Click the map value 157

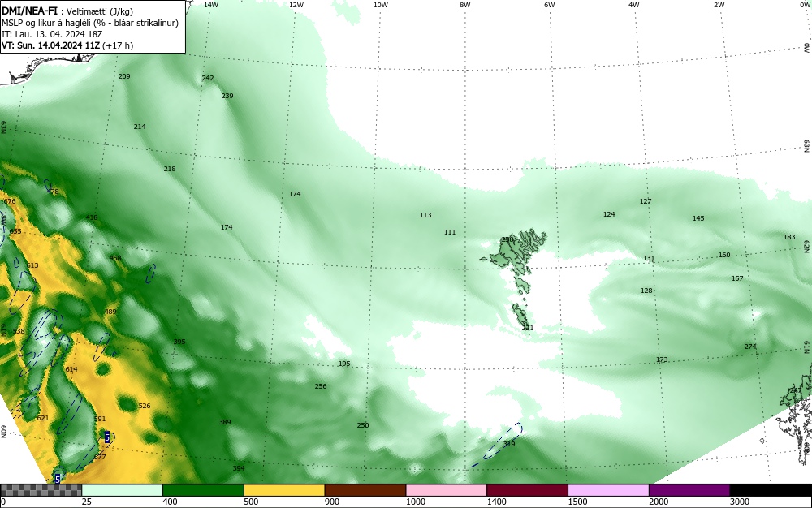pyautogui.click(x=737, y=278)
